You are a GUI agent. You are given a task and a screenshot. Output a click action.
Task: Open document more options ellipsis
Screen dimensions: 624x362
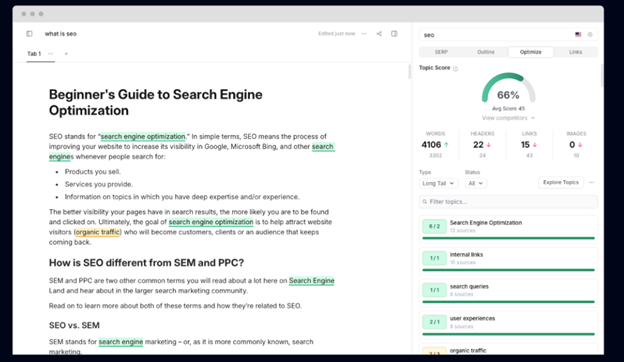(x=364, y=34)
